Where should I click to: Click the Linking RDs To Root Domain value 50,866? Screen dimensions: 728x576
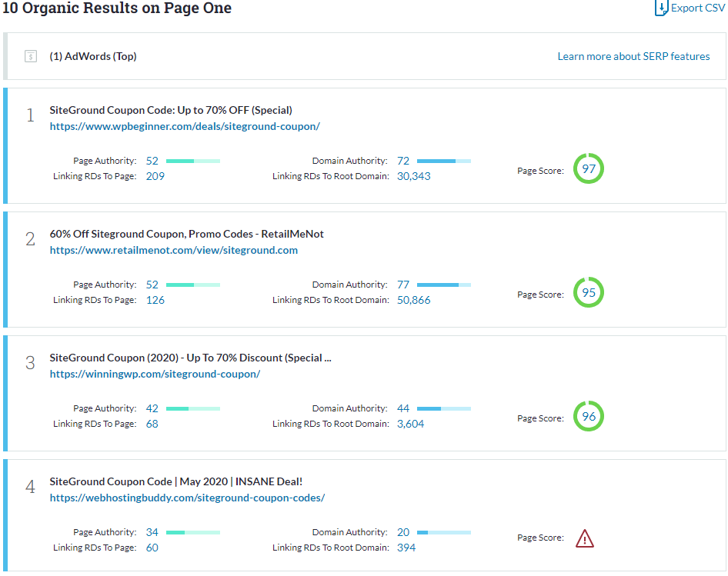click(414, 300)
